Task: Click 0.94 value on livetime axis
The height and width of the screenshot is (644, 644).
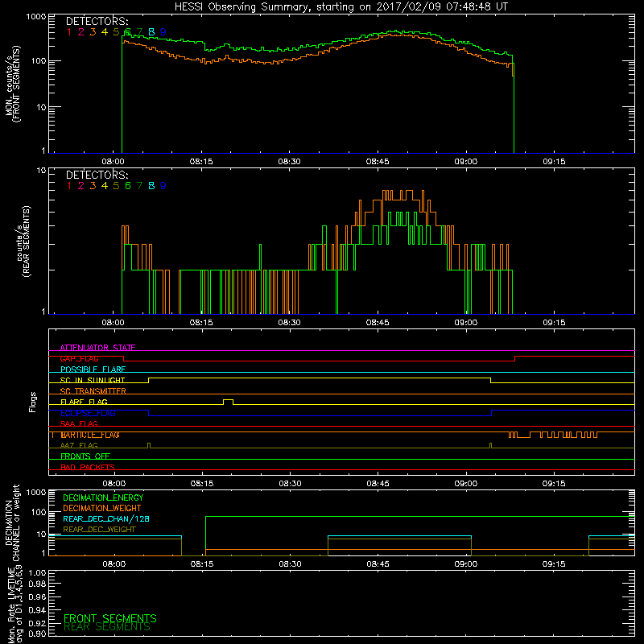Action: pos(37,610)
